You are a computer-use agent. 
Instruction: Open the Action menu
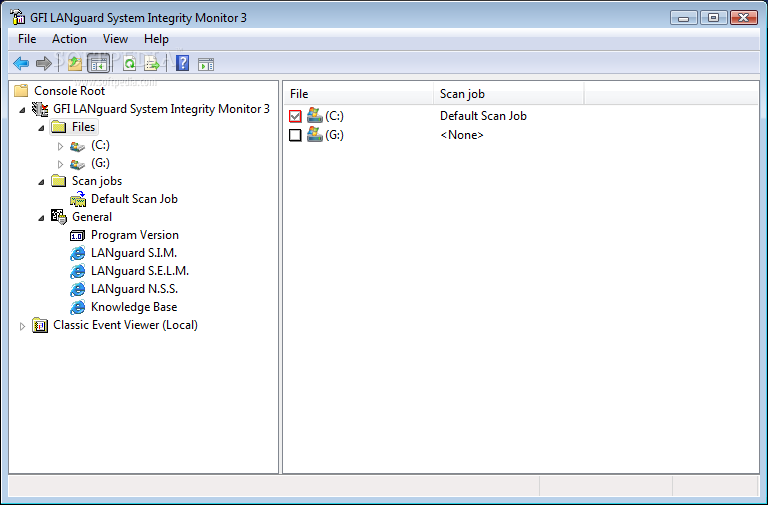tap(70, 39)
